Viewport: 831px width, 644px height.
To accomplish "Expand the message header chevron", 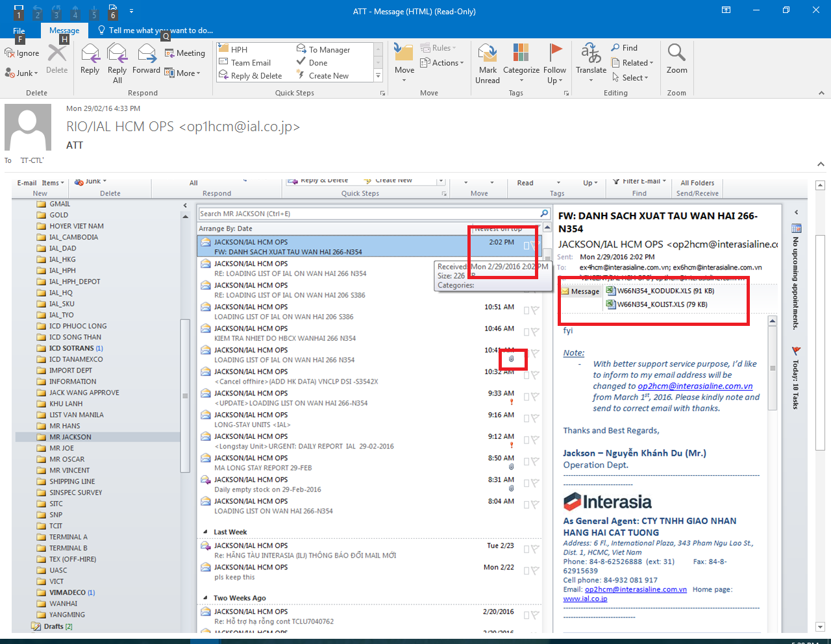I will click(x=821, y=164).
